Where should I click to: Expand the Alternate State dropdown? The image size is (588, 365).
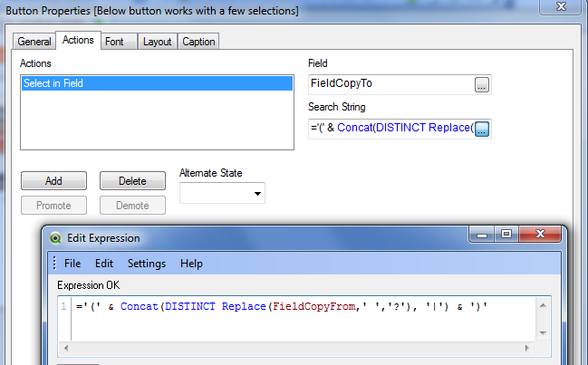[x=257, y=193]
